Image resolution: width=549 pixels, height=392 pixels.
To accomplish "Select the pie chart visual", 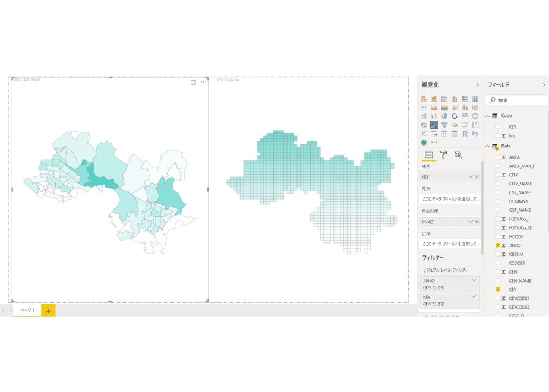I will [444, 116].
